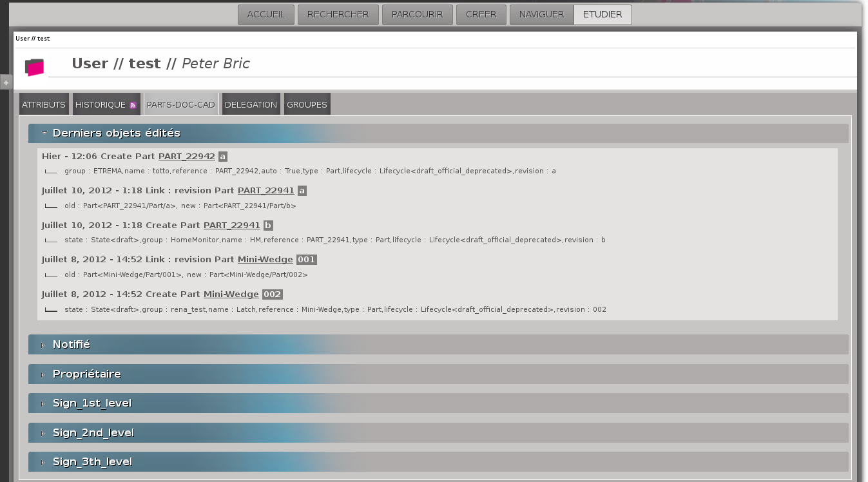This screenshot has width=868, height=482.
Task: Click the 'User // test' breadcrumb text
Action: click(x=33, y=39)
